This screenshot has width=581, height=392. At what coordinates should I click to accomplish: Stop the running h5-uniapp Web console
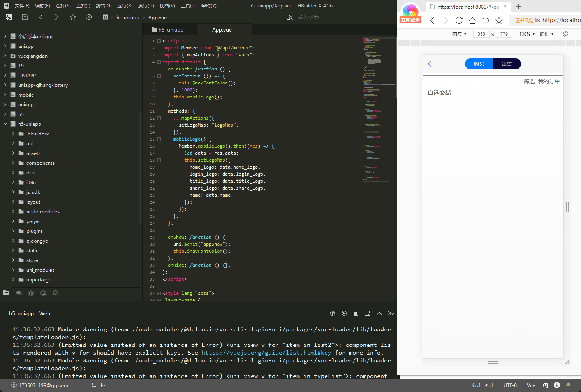[x=356, y=313]
